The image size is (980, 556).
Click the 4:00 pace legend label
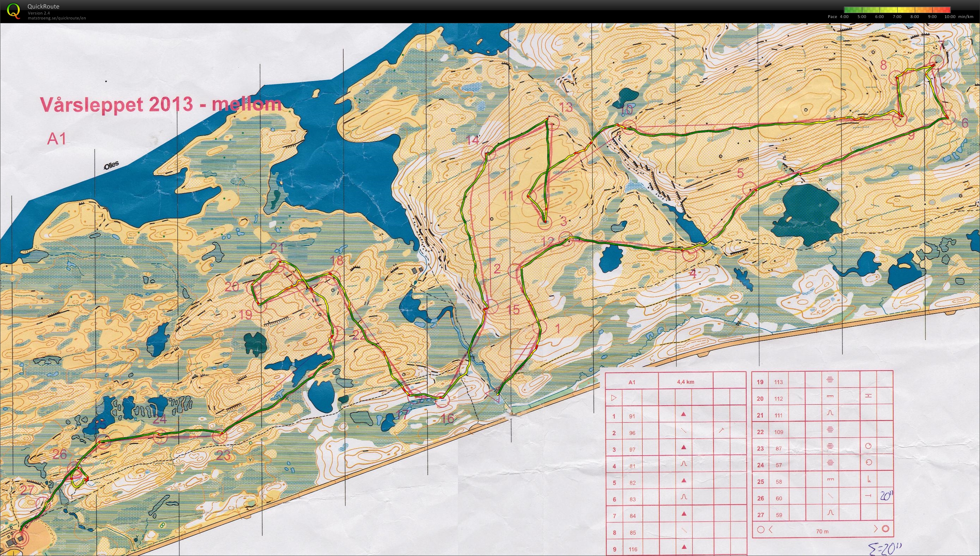(844, 17)
